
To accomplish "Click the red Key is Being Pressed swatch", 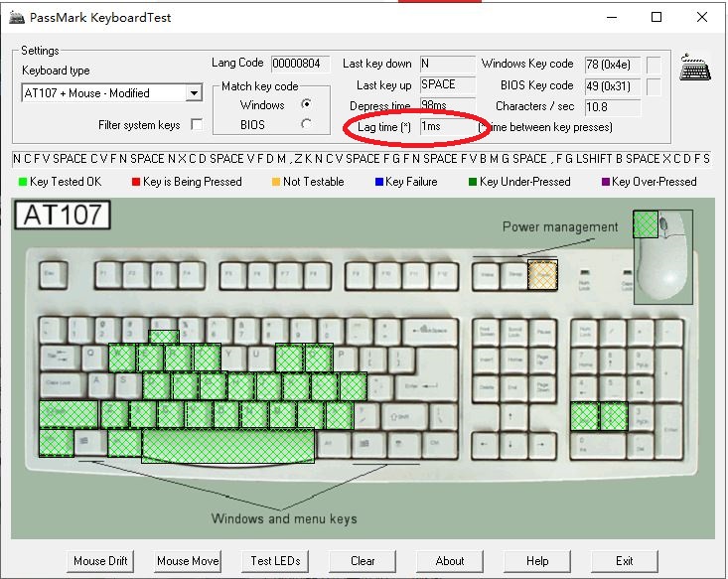I will (136, 182).
